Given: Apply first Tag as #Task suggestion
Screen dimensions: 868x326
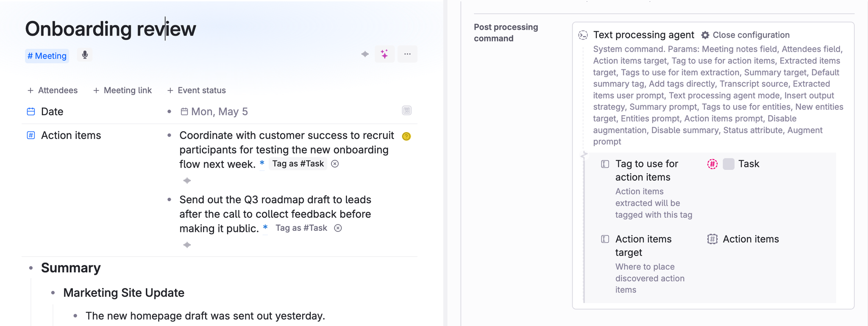Looking at the screenshot, I should (x=298, y=164).
